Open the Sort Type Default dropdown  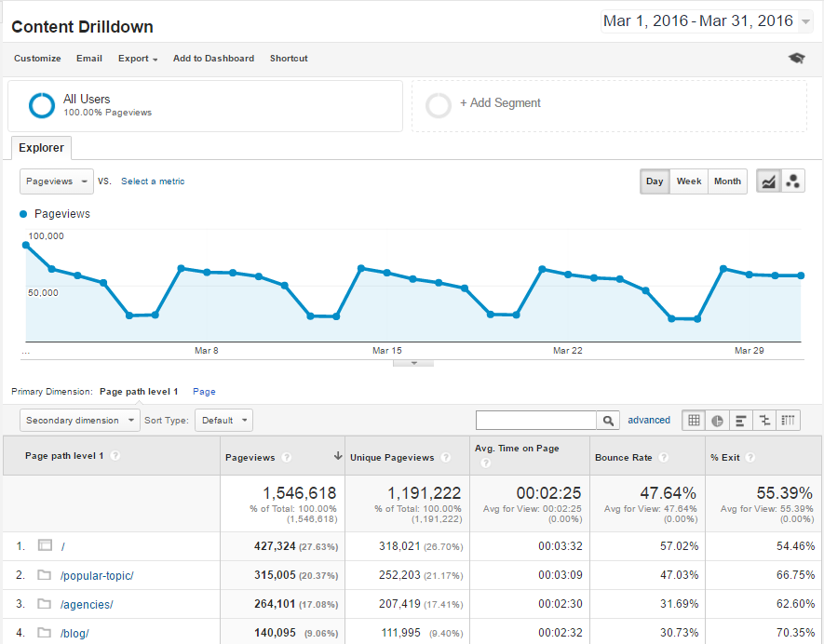[223, 420]
